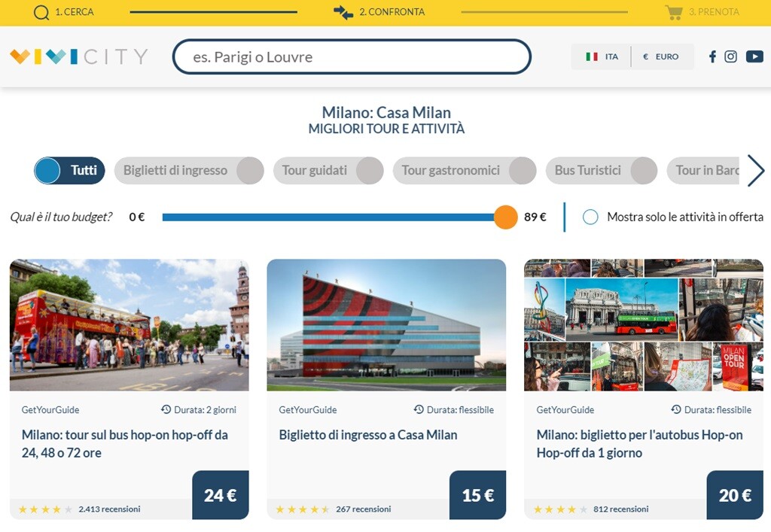Click the destination search field
This screenshot has width=771, height=532.
[x=352, y=57]
